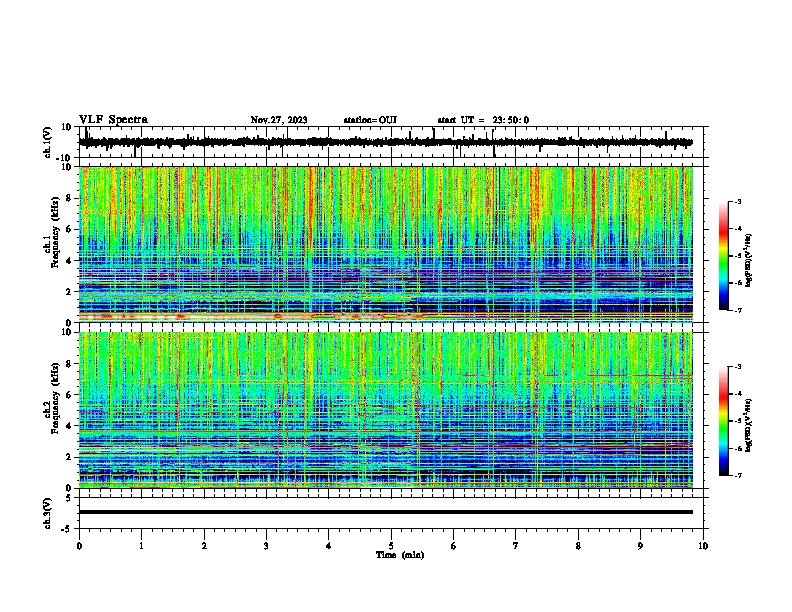
Task: Click time axis tick label "7"
Action: [x=516, y=546]
